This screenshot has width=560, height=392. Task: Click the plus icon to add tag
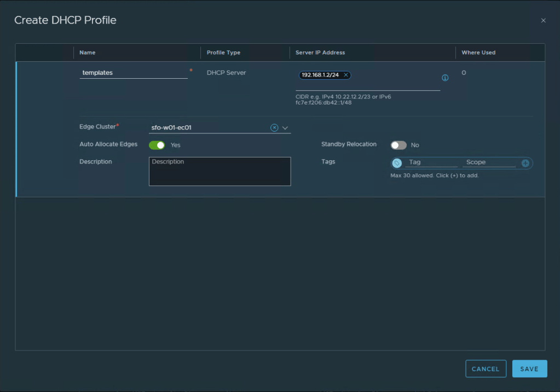pyautogui.click(x=526, y=163)
